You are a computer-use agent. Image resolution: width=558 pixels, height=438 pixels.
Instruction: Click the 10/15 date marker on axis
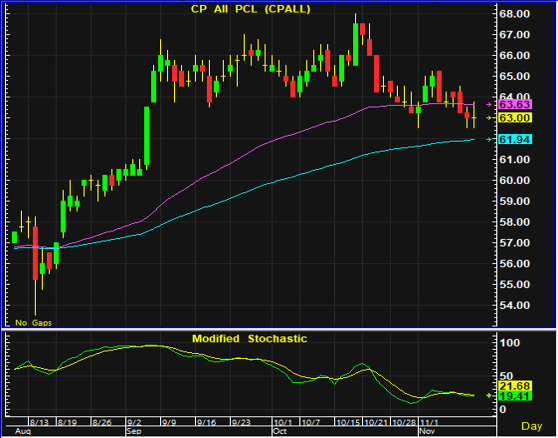[348, 422]
